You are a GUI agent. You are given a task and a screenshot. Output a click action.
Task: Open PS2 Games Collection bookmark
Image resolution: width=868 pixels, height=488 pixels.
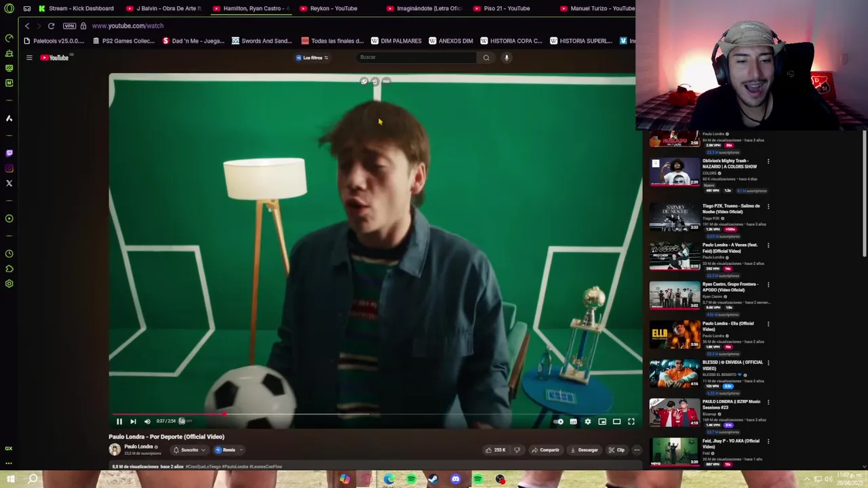(x=123, y=41)
